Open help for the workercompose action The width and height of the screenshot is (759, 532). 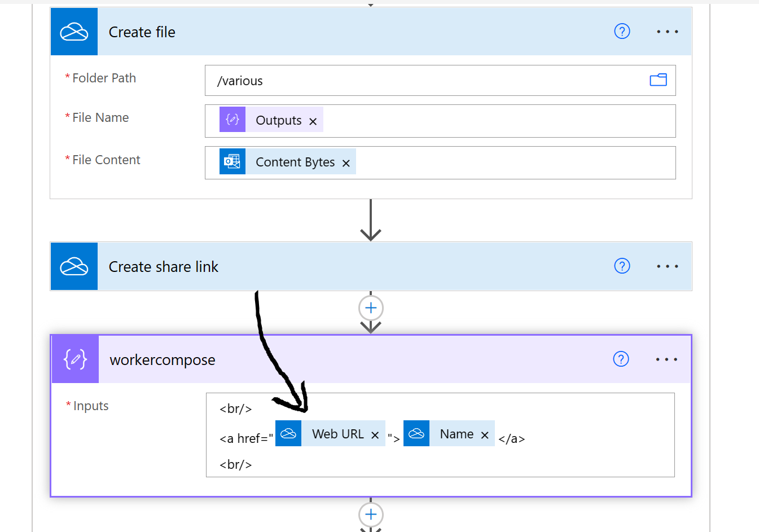click(621, 359)
